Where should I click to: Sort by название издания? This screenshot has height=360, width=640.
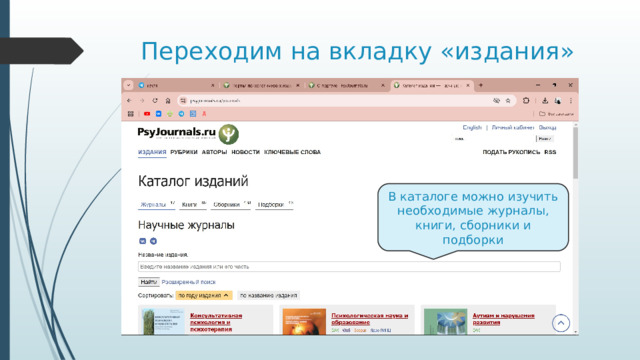click(269, 295)
